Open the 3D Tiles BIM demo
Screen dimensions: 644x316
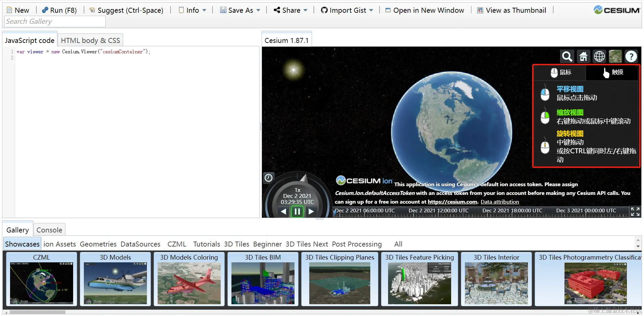point(263,279)
